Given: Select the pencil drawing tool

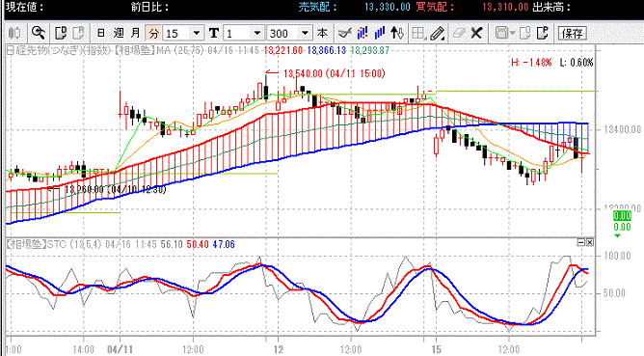Looking at the screenshot, I should 437,33.
